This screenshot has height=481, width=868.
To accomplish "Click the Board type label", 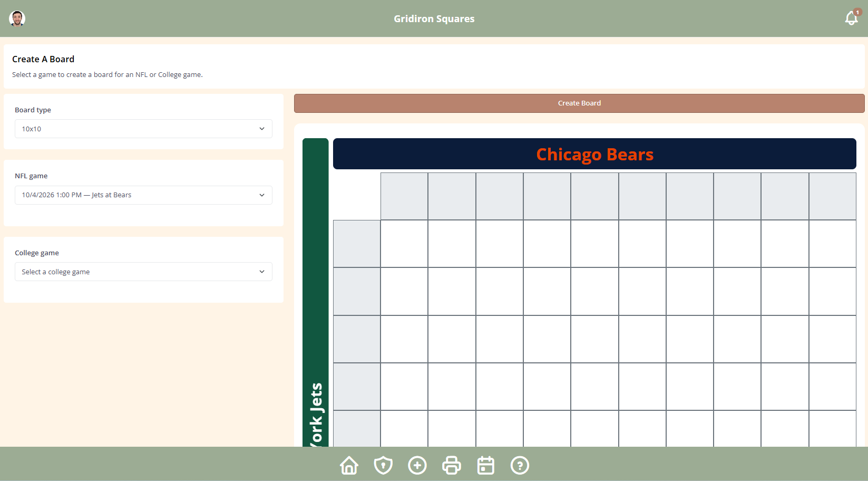I will click(33, 110).
